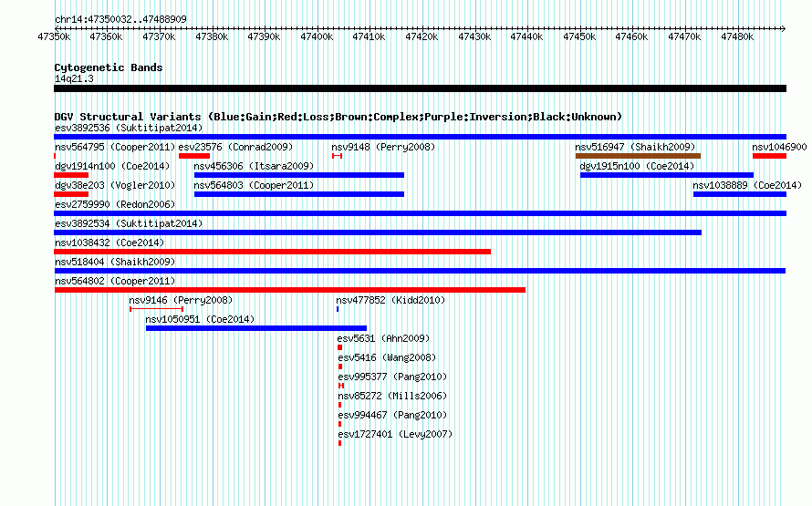Click the 47390k ruler tick label
812x506 pixels.
pos(264,36)
